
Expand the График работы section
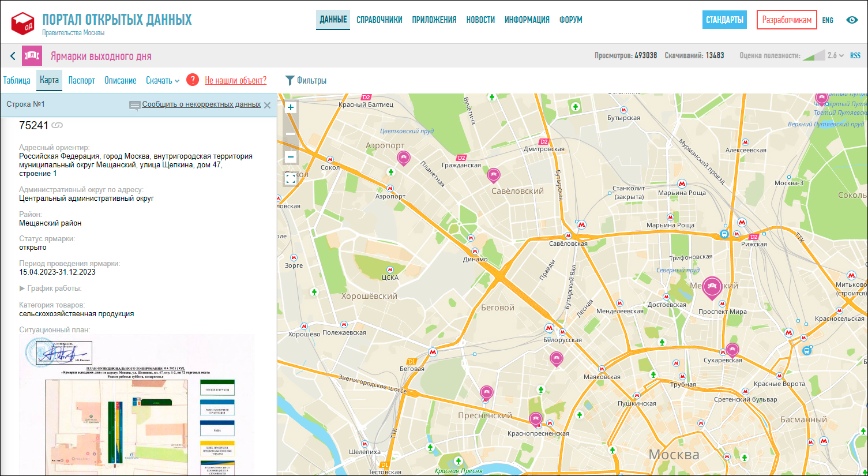coord(50,288)
